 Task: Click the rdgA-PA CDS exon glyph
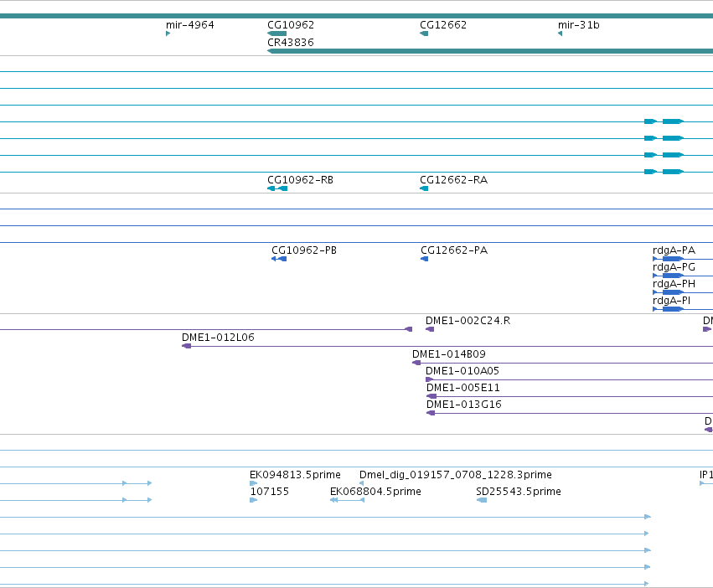[673, 259]
